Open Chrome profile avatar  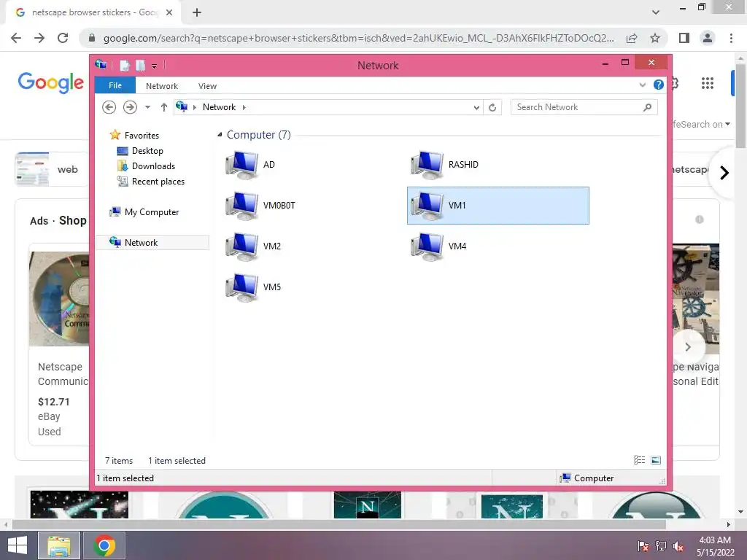[x=708, y=38]
